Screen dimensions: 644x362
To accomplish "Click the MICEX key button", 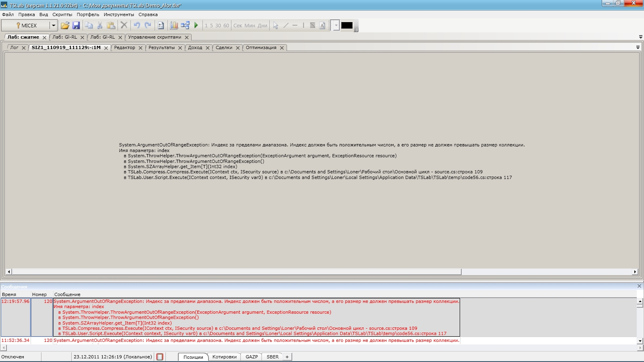I will coord(26,25).
